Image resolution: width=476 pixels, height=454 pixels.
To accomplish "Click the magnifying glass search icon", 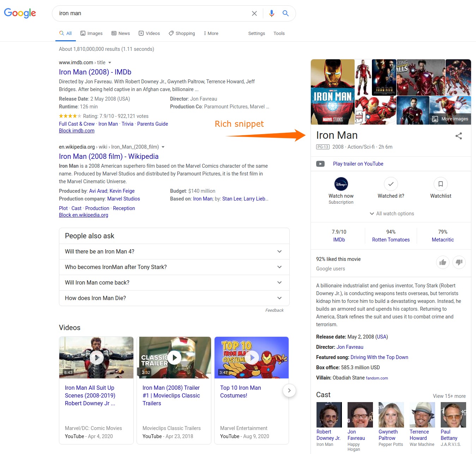I will pos(285,13).
